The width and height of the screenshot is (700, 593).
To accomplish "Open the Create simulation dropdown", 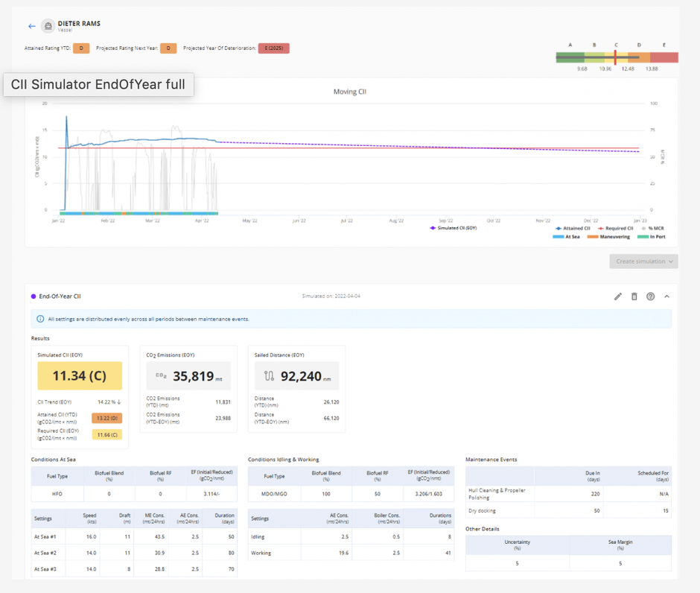I will (x=643, y=261).
